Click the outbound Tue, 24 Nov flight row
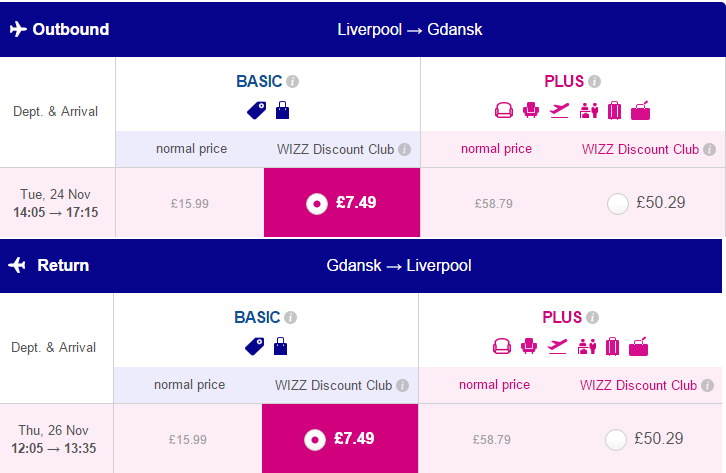This screenshot has width=726, height=473. tap(363, 203)
